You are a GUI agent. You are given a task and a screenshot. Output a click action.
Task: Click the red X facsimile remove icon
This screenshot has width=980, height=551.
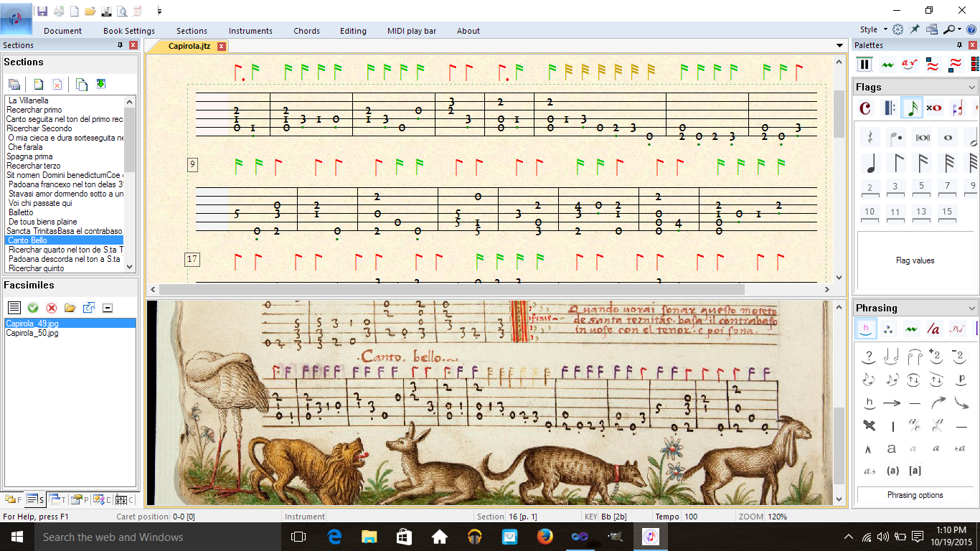(51, 308)
